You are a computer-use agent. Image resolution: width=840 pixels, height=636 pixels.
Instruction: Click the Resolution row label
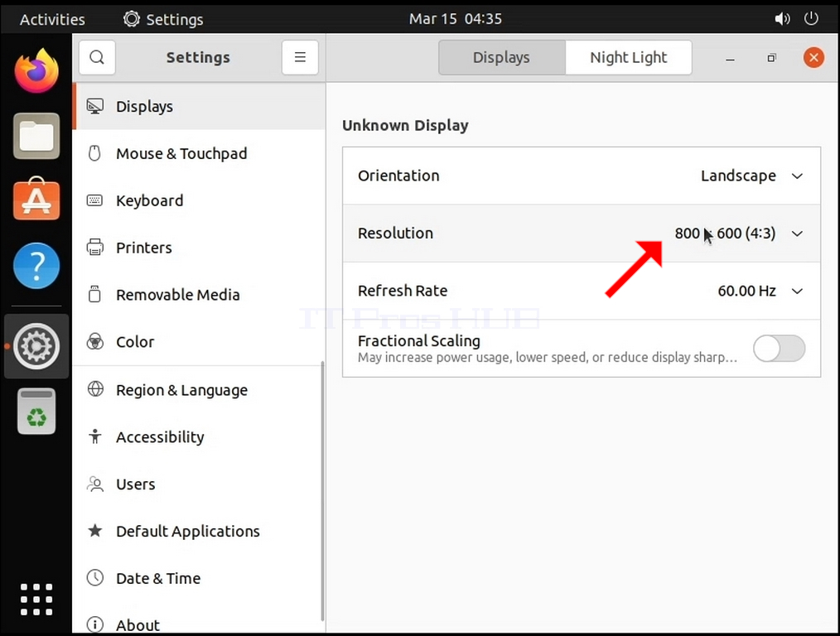[x=395, y=234]
